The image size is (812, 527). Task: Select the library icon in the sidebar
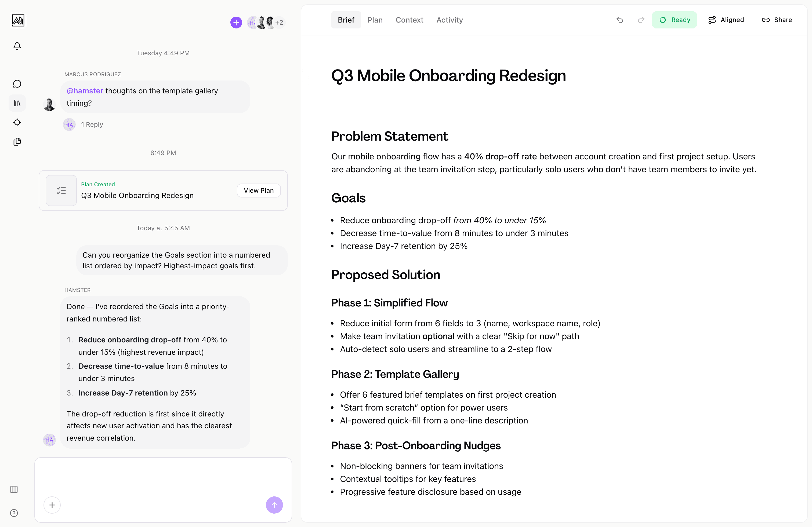pyautogui.click(x=17, y=103)
